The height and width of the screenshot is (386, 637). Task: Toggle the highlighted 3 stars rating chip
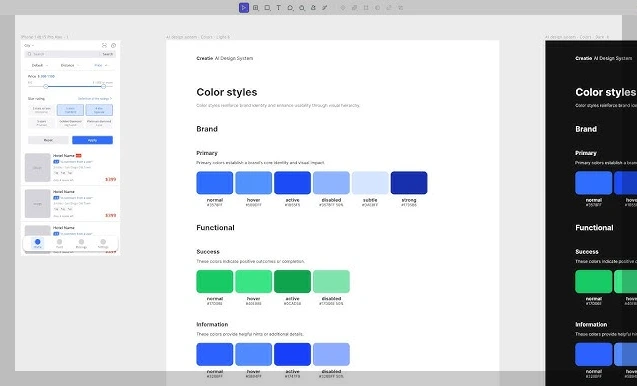[70, 110]
